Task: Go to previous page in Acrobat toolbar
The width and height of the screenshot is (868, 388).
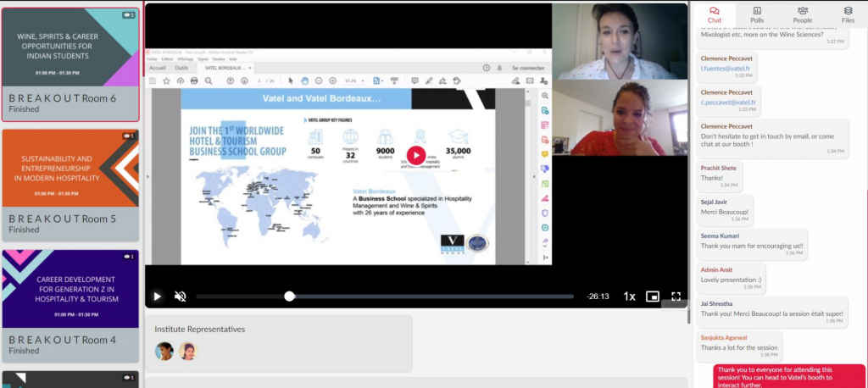Action: (231, 80)
